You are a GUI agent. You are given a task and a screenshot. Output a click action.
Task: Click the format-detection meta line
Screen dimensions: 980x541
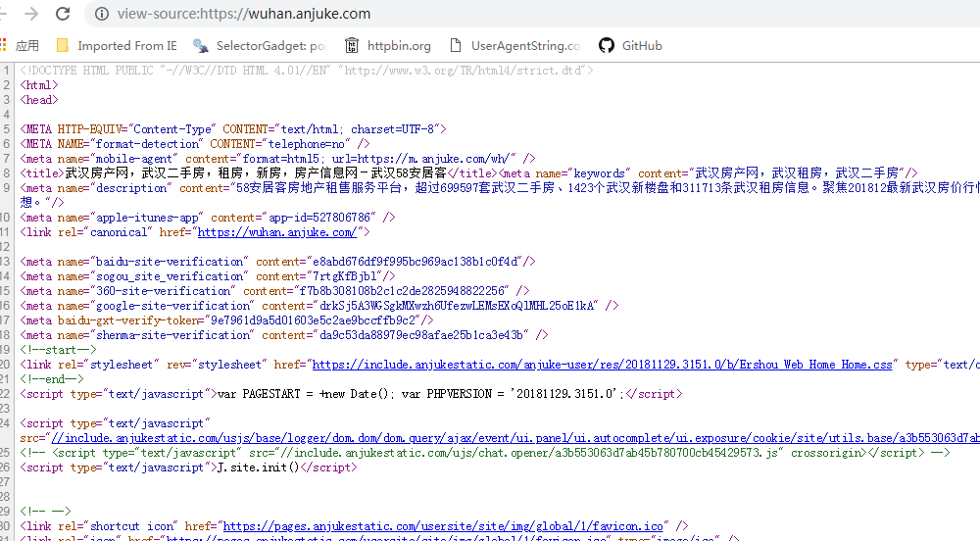click(195, 144)
